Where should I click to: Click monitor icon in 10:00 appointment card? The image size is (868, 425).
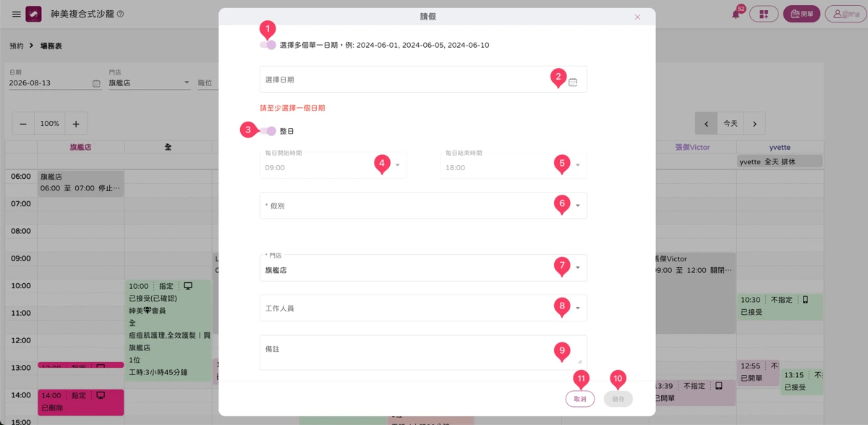pos(188,286)
